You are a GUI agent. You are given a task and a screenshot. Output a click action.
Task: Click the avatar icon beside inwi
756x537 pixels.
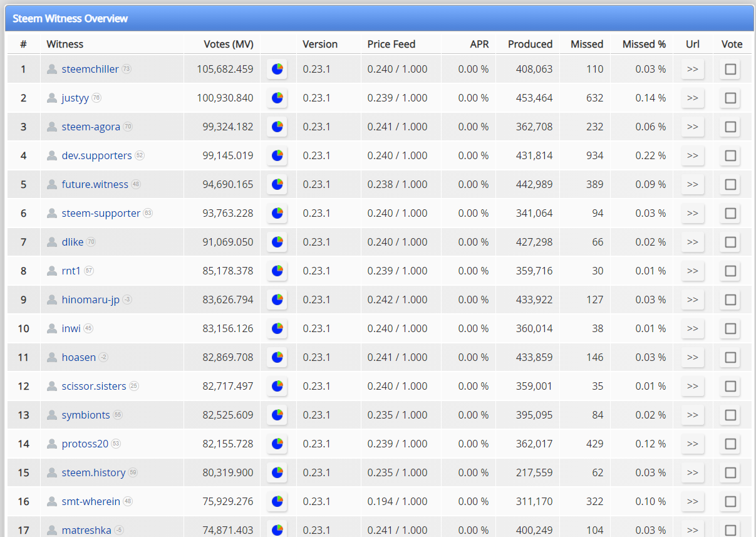tap(52, 328)
